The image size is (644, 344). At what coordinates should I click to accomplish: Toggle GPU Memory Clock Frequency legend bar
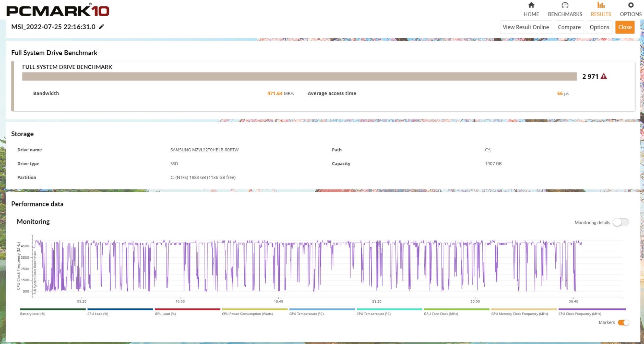pos(524,309)
